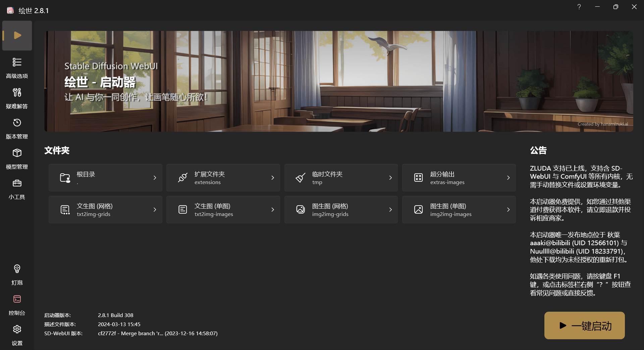The width and height of the screenshot is (644, 350).
Task: Expand the img2img-images card chevron
Action: [x=508, y=210]
